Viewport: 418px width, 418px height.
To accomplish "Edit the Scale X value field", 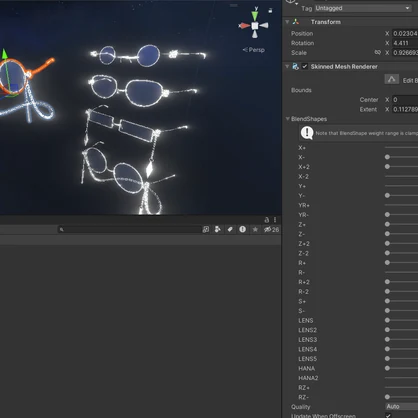I will point(405,53).
